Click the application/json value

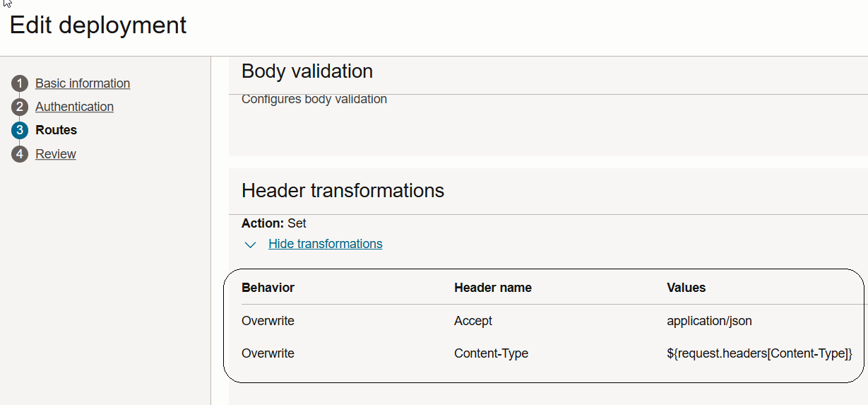709,321
